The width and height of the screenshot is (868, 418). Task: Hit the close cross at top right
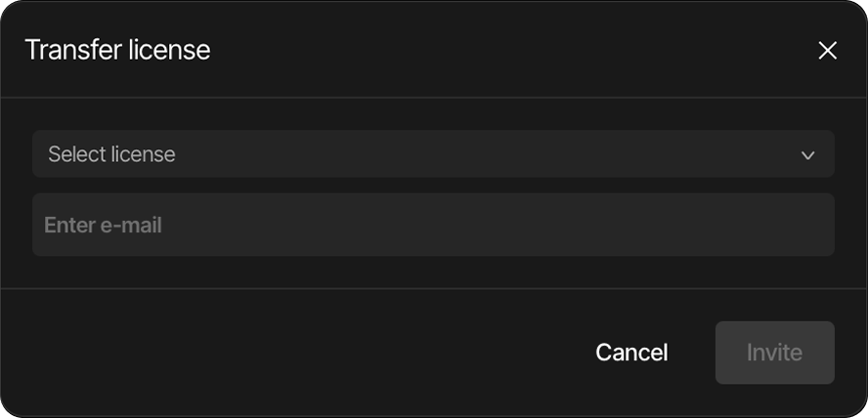point(827,51)
